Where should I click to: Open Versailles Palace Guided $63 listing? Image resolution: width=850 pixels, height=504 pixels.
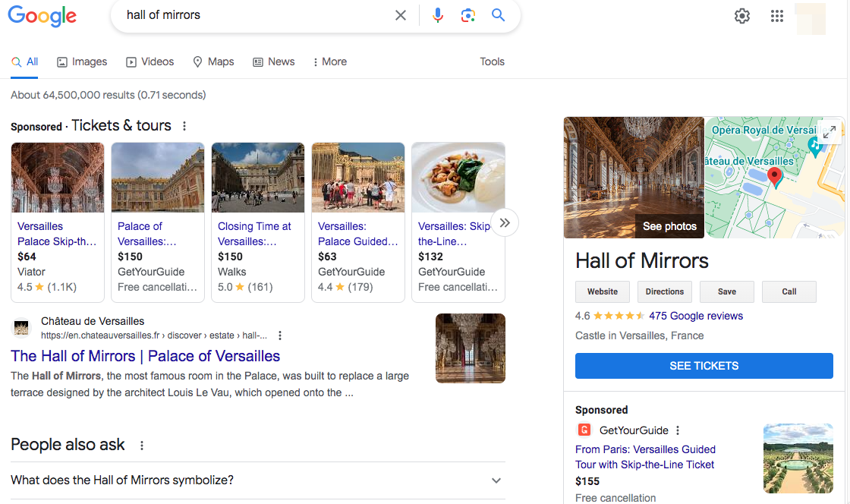point(358,222)
